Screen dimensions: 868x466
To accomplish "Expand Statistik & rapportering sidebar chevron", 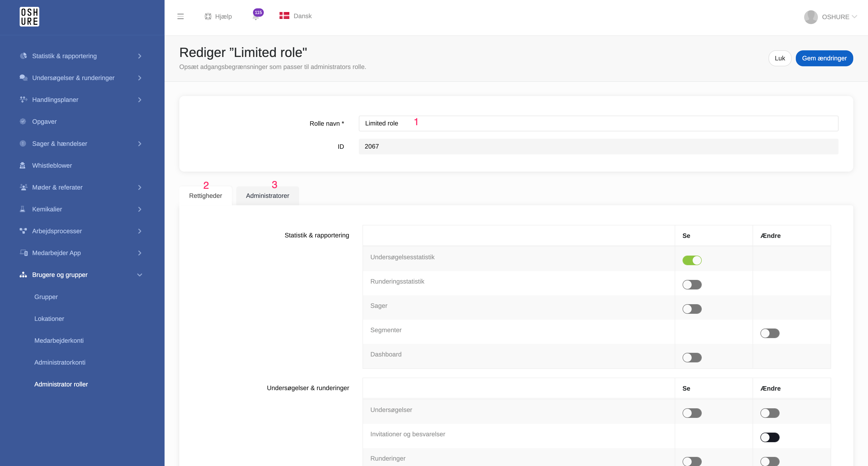I will (x=140, y=56).
